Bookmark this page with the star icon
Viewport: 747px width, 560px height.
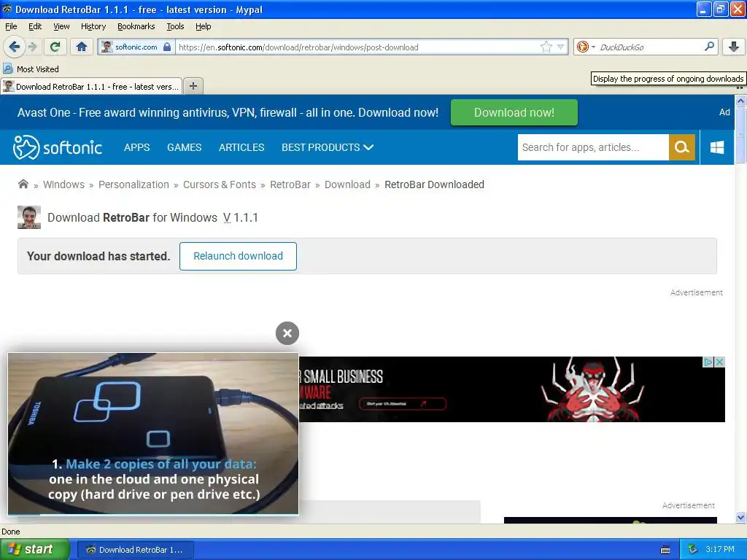click(x=546, y=47)
